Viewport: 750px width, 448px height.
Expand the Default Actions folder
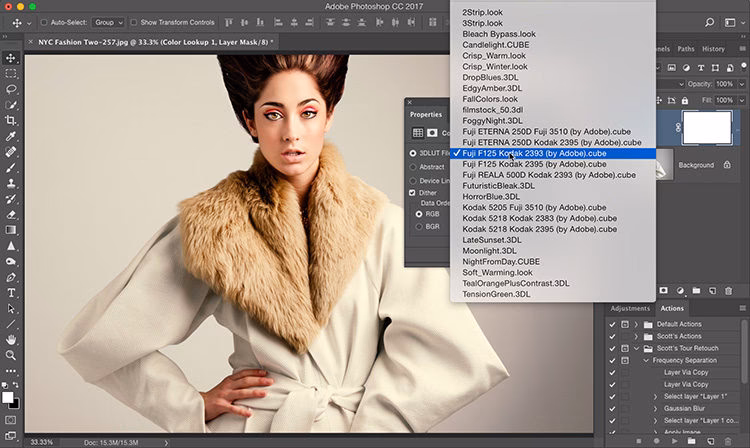[x=636, y=324]
